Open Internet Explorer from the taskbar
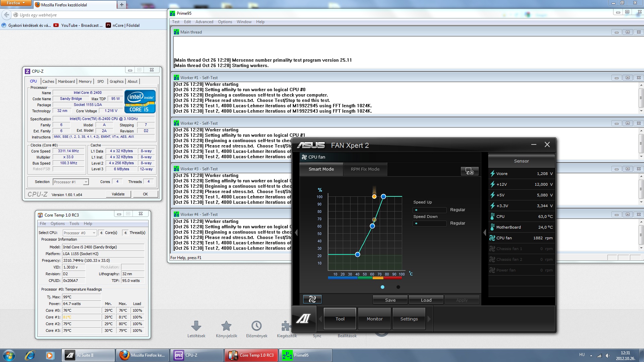This screenshot has height=362, width=644. point(30,355)
